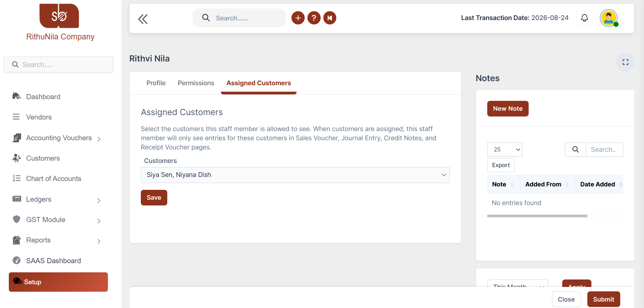Sort notes by Note column

pyautogui.click(x=504, y=184)
